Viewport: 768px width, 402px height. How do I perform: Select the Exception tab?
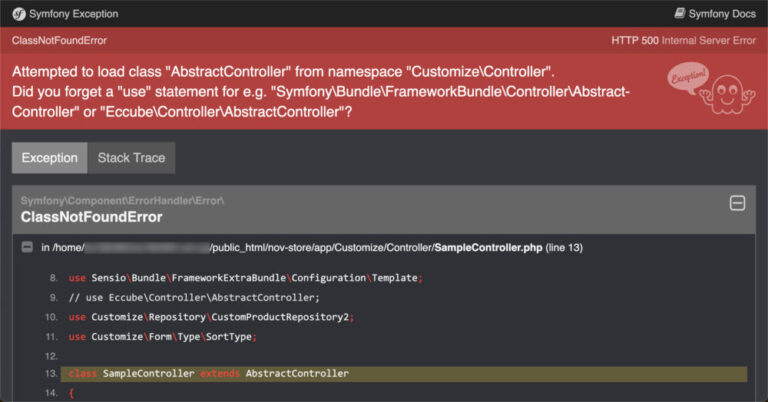pos(49,158)
